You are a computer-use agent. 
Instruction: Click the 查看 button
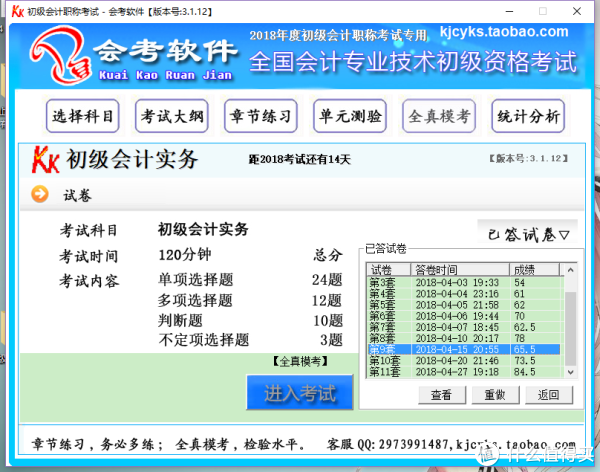click(442, 395)
